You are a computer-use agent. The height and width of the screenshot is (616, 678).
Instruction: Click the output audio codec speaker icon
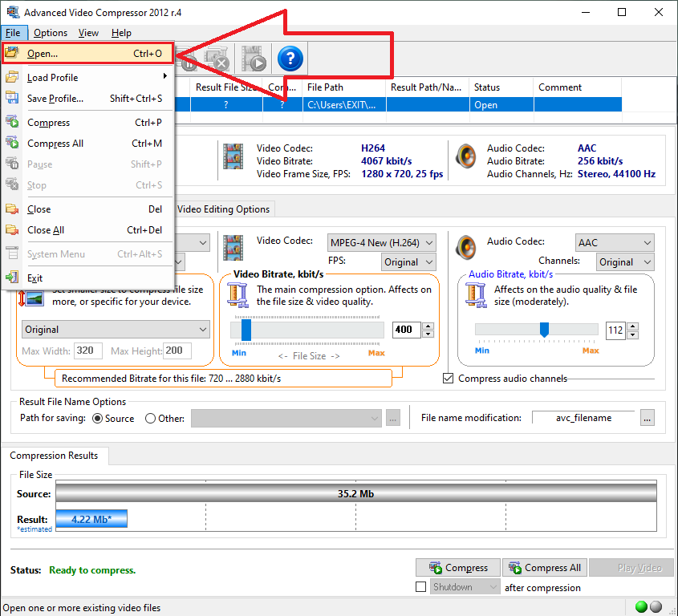click(465, 247)
